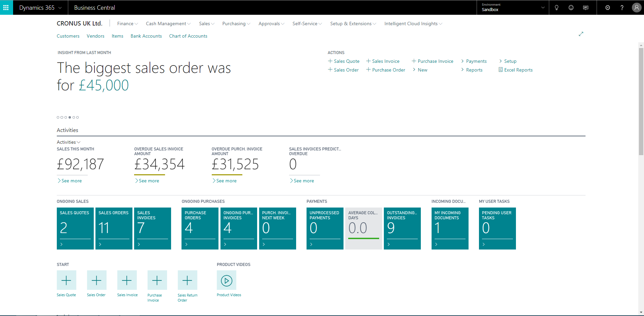Create a new Sales Quote action
Screen dimensions: 644x316
click(344, 61)
